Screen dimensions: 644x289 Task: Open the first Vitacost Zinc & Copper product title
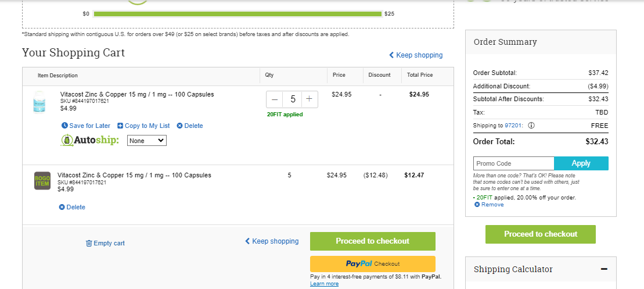(x=137, y=95)
